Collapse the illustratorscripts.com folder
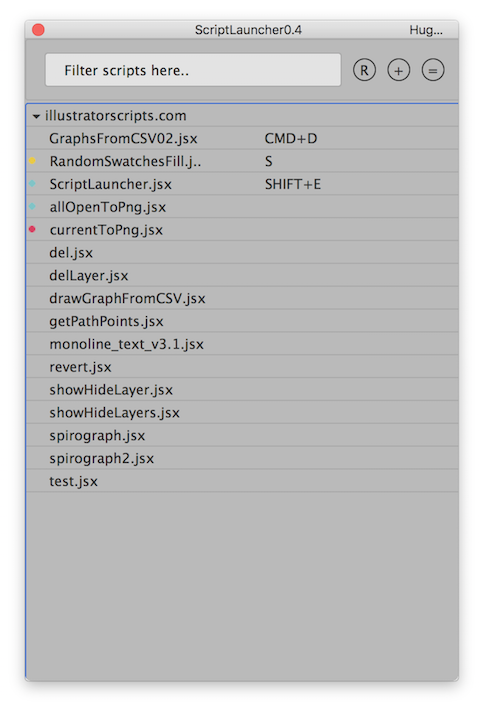This screenshot has width=480, height=706. 36,116
